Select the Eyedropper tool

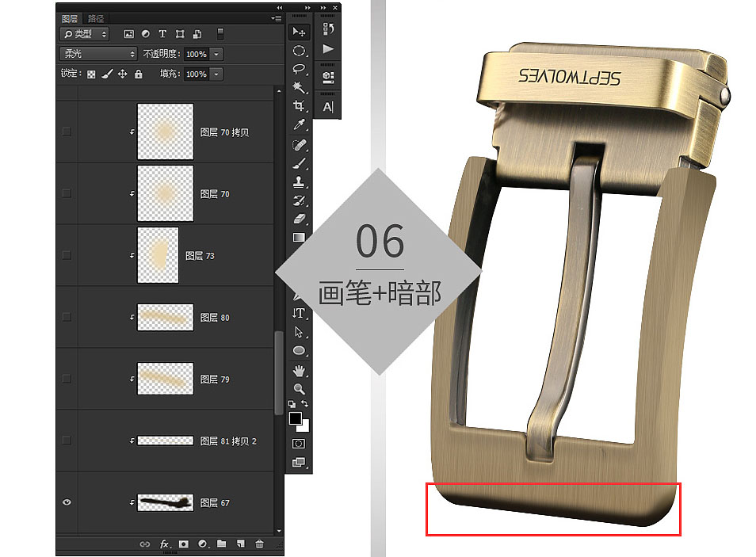299,125
